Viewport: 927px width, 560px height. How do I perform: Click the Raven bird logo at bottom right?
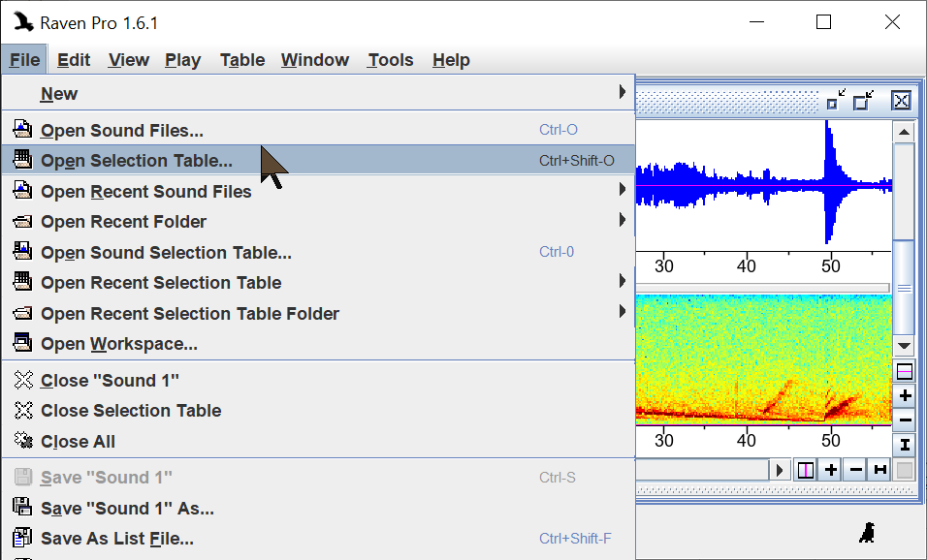click(867, 533)
